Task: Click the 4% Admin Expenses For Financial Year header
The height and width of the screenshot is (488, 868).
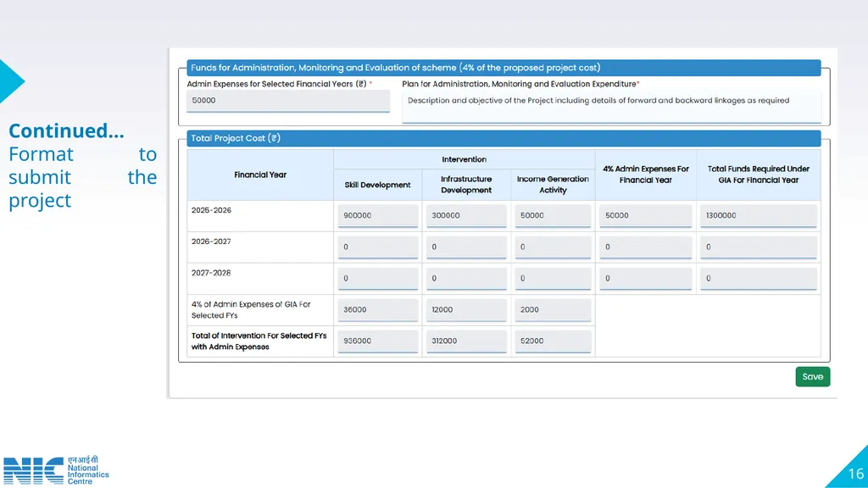Action: pyautogui.click(x=645, y=175)
